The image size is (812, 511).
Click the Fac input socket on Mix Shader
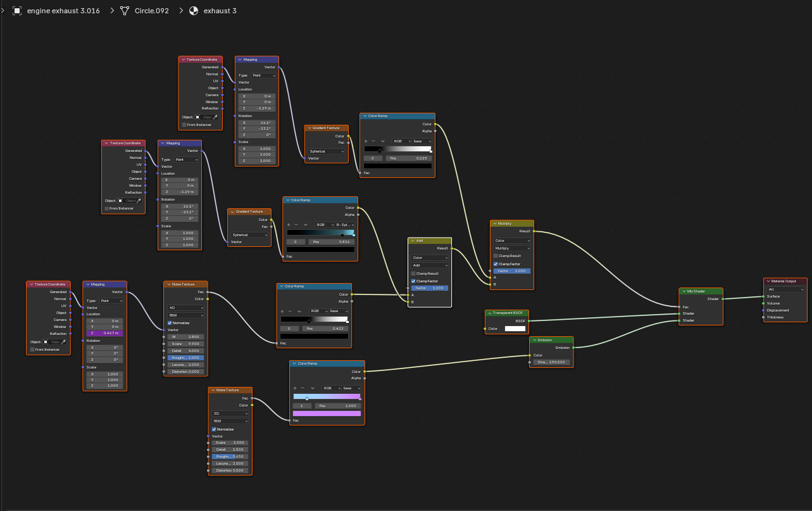coord(679,306)
